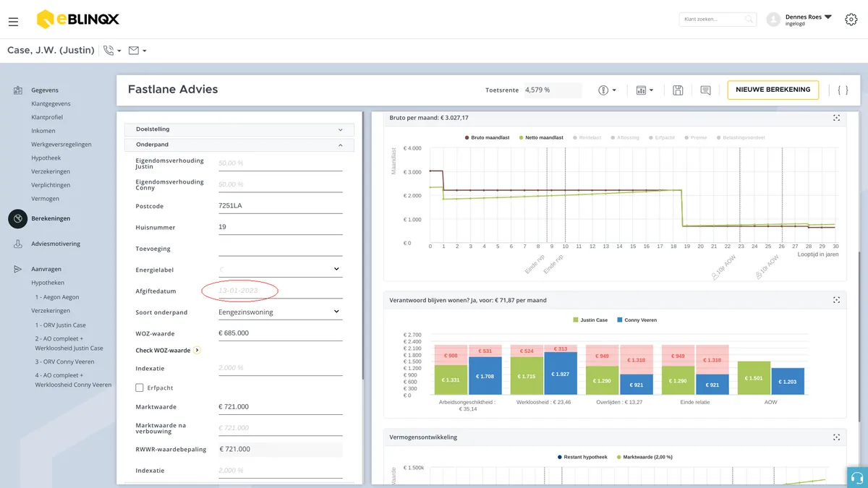Click the Postcode input field

tap(280, 206)
